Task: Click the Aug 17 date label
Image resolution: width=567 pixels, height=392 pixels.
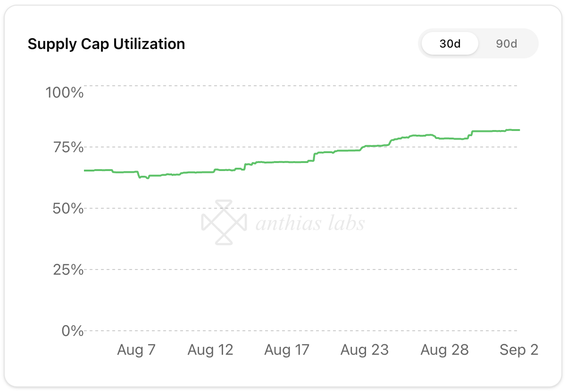Action: tap(287, 350)
